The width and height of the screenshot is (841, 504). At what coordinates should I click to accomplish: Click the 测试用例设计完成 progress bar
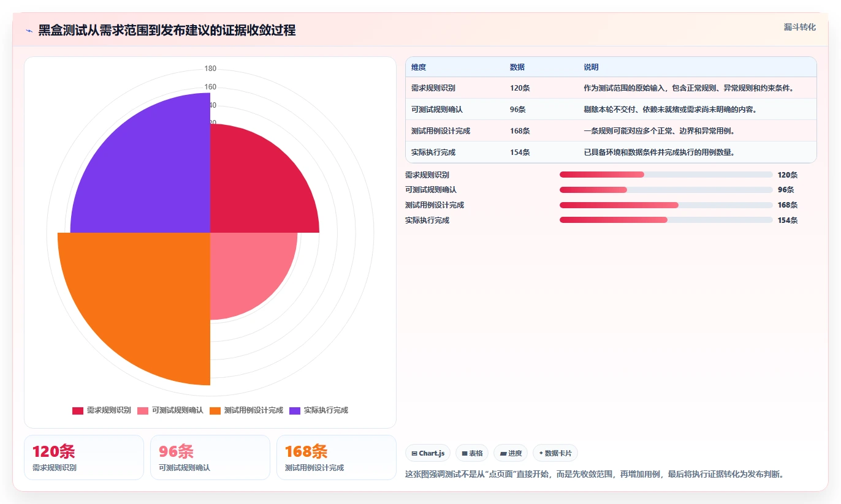click(x=666, y=205)
